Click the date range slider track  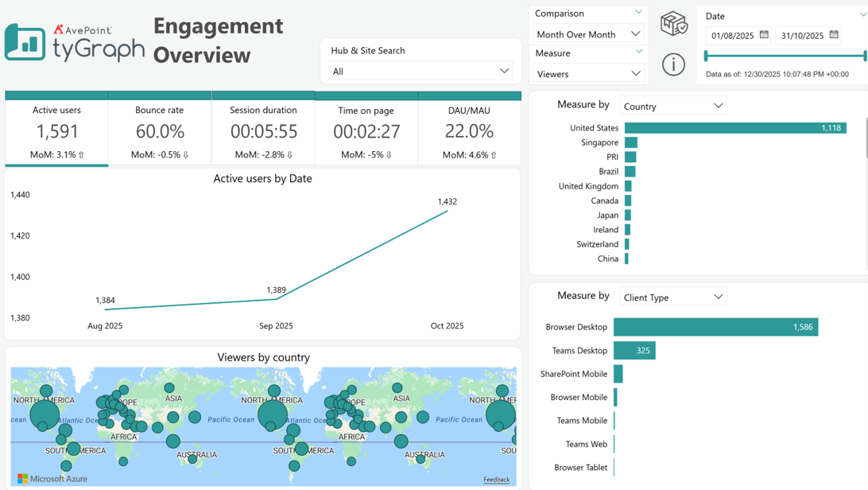785,56
